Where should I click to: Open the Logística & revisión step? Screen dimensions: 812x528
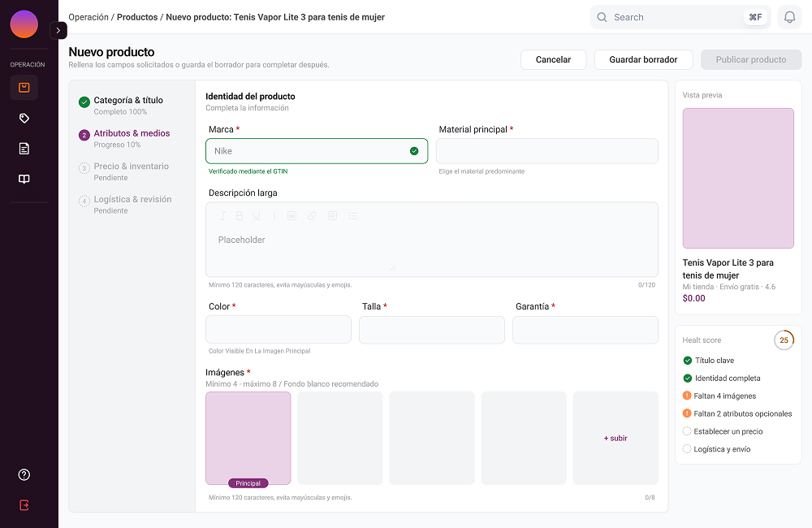pyautogui.click(x=124, y=205)
